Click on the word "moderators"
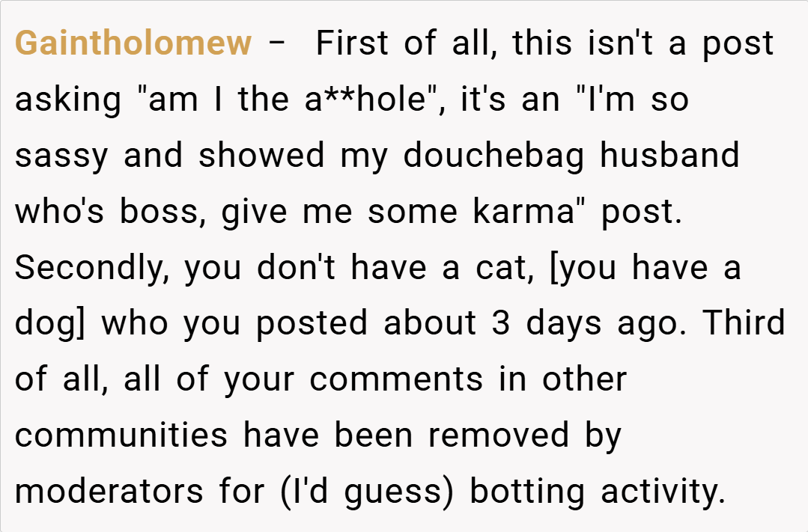This screenshot has height=532, width=808. (110, 492)
